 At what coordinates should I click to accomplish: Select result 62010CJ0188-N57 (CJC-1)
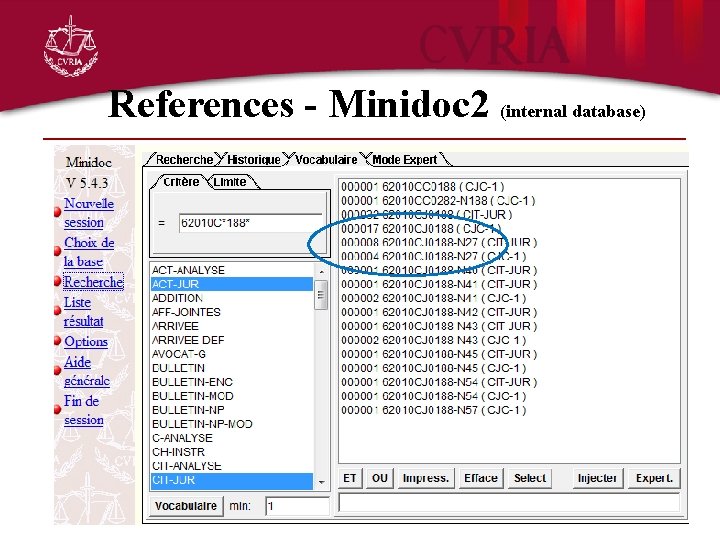tap(433, 410)
